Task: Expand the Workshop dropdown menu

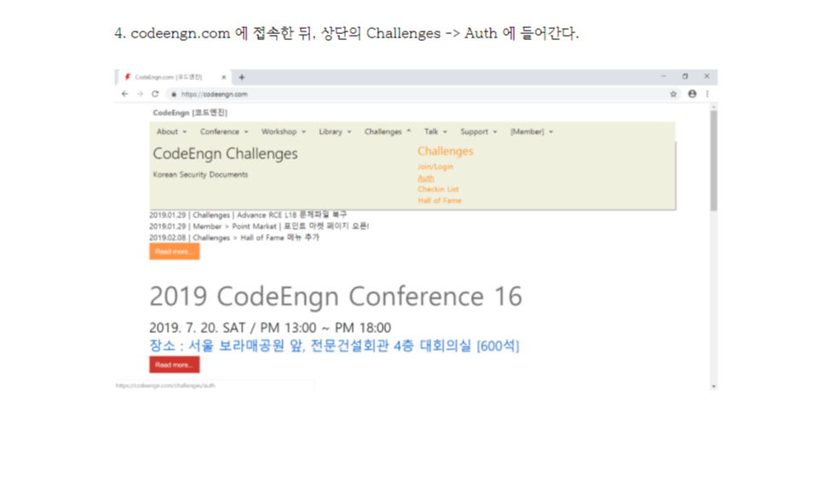Action: 284,132
